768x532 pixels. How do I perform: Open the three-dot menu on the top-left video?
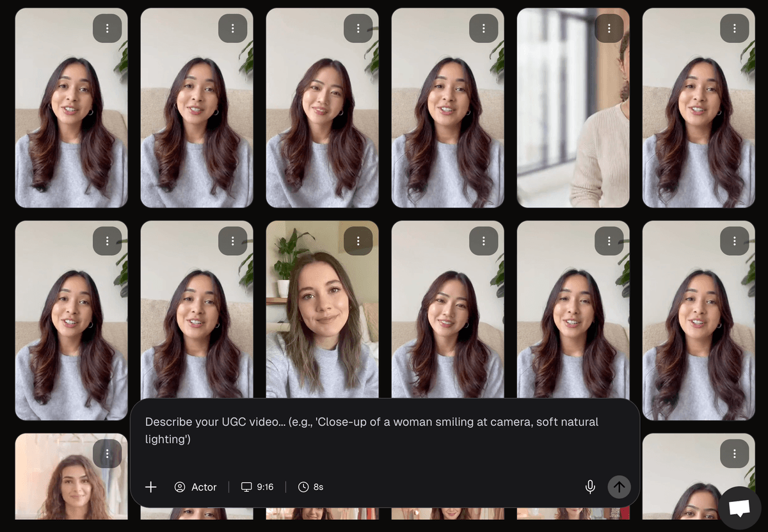tap(108, 27)
